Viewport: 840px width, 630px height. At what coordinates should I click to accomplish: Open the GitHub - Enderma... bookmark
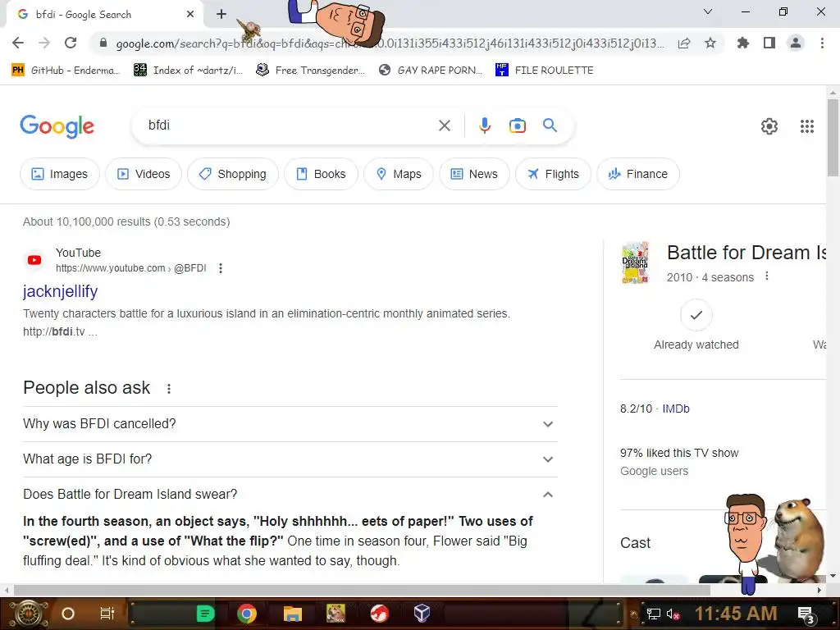[66, 71]
